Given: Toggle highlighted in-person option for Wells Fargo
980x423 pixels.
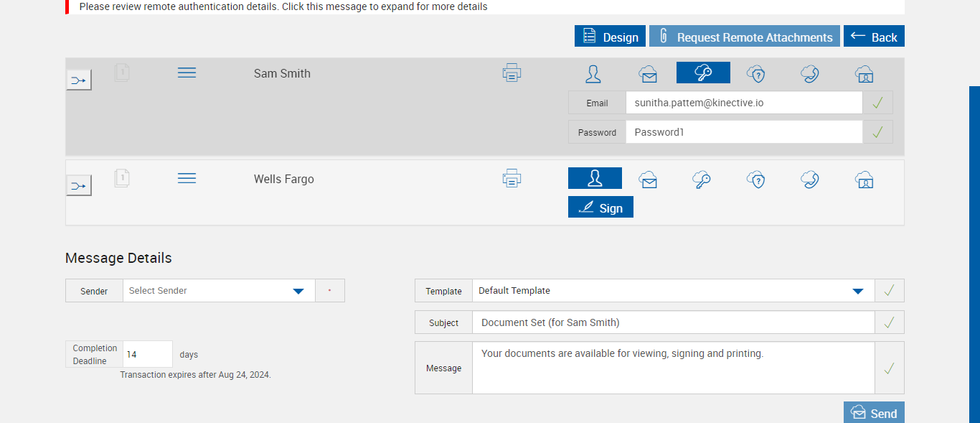Looking at the screenshot, I should tap(595, 179).
